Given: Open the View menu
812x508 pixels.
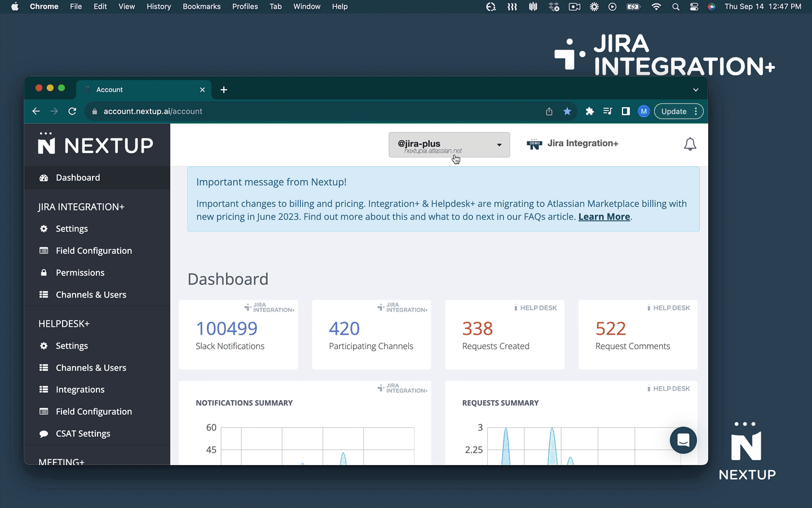Looking at the screenshot, I should click(127, 7).
